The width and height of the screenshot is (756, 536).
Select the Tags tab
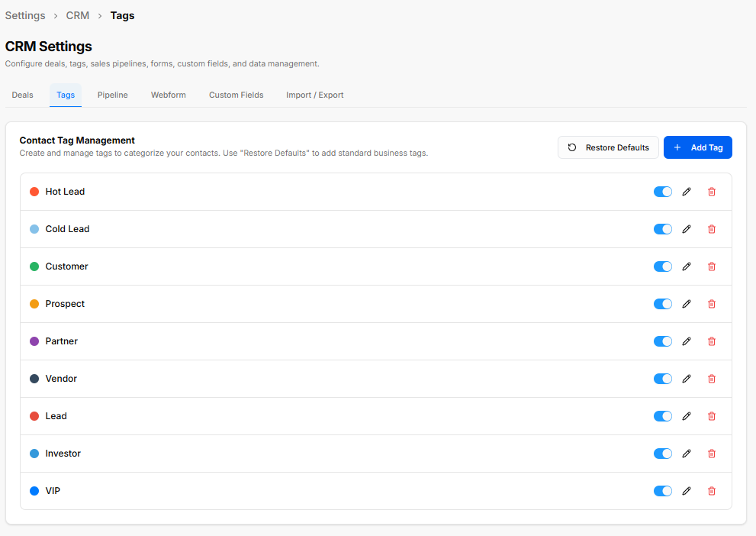click(66, 95)
